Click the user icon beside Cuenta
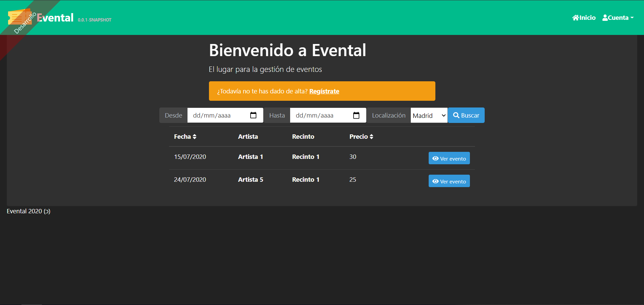The width and height of the screenshot is (644, 305). tap(605, 17)
